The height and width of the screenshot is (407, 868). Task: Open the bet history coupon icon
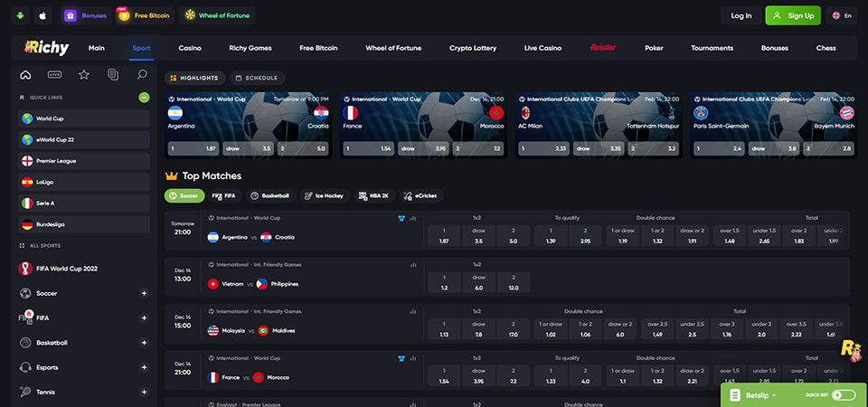(x=113, y=75)
